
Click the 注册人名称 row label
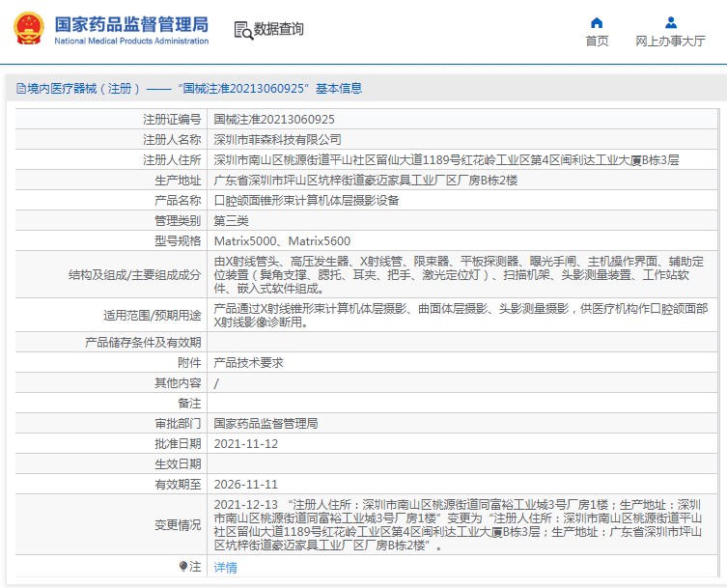(x=172, y=140)
